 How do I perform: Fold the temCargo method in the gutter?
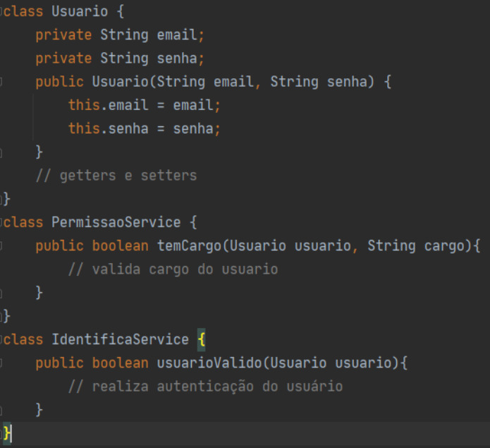tap(2, 246)
